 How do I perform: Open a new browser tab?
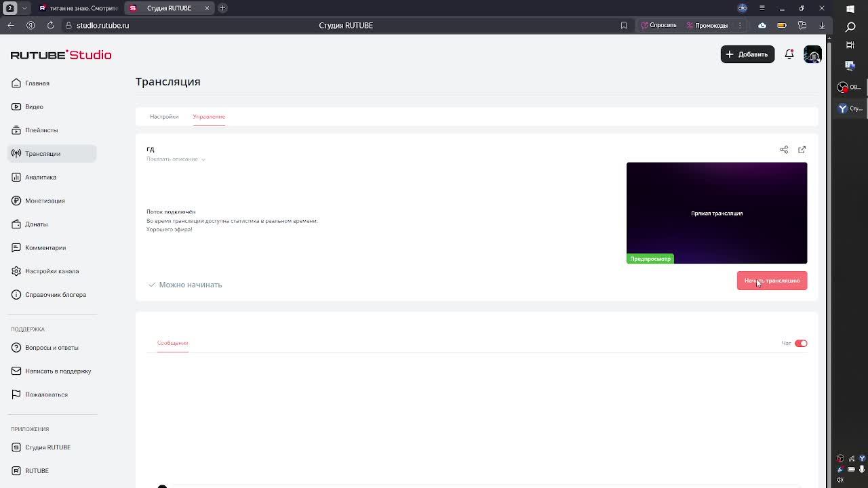click(x=222, y=8)
